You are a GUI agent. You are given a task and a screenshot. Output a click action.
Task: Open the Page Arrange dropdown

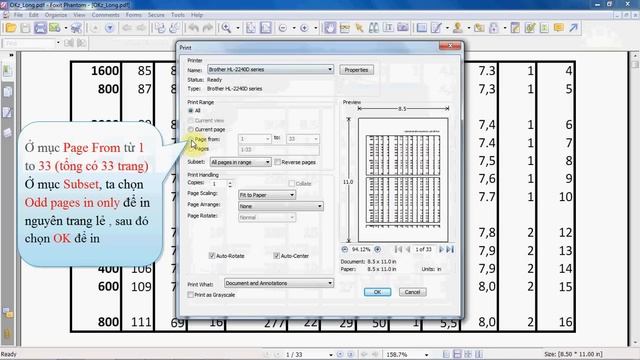point(281,206)
